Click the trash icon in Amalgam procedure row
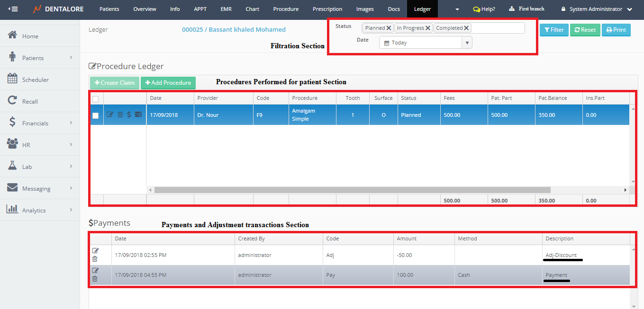The width and height of the screenshot is (644, 309). click(x=120, y=115)
